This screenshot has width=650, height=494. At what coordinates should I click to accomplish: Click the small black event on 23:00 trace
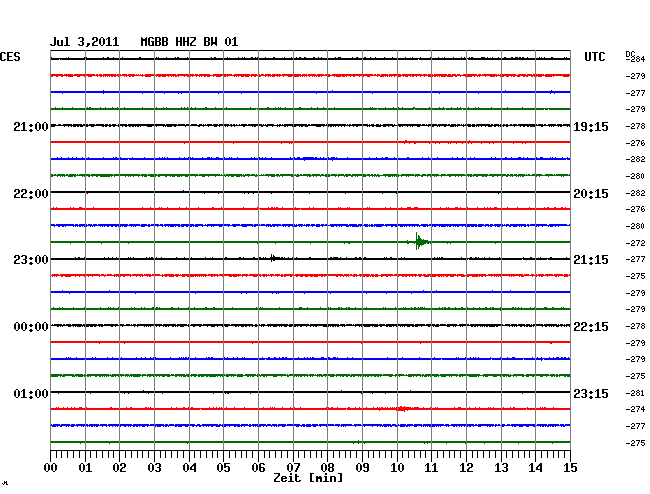click(x=274, y=258)
